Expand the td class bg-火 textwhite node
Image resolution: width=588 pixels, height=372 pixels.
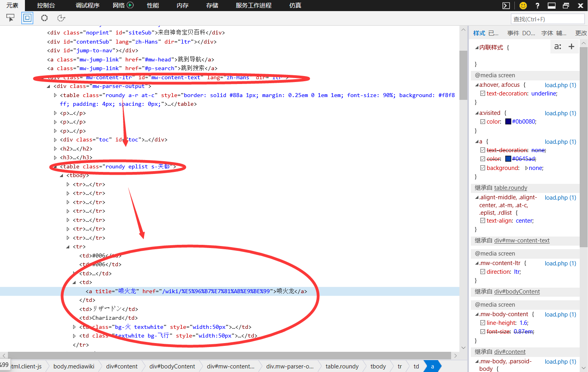[74, 327]
